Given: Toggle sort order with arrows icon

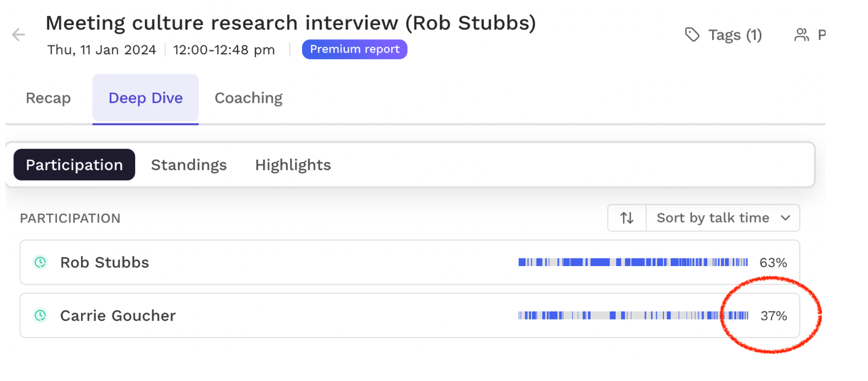Looking at the screenshot, I should tap(627, 218).
